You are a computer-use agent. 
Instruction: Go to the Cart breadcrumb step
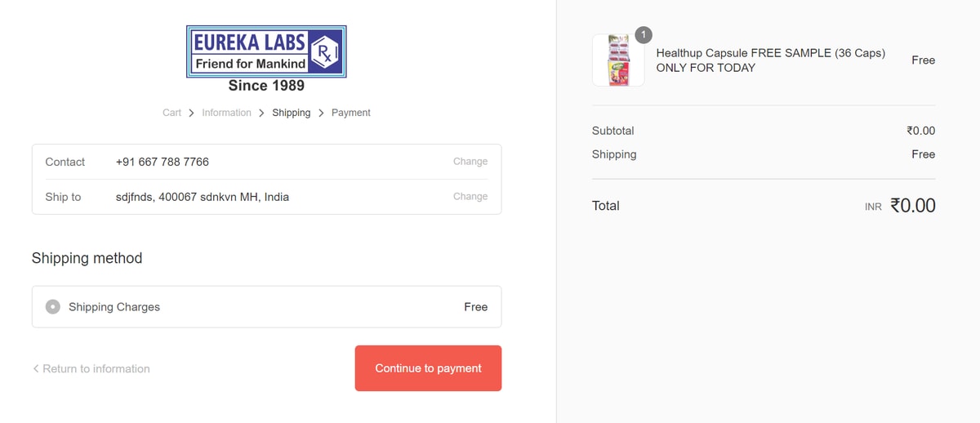coord(171,113)
